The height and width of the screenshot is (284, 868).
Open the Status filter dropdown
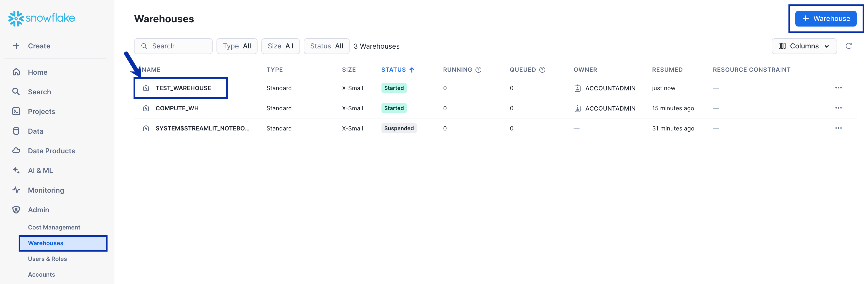326,46
